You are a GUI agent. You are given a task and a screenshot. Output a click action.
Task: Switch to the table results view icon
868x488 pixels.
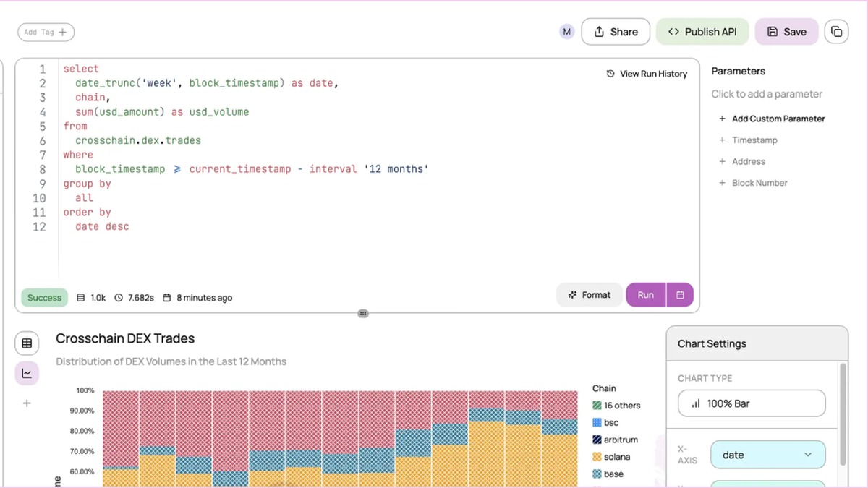27,343
